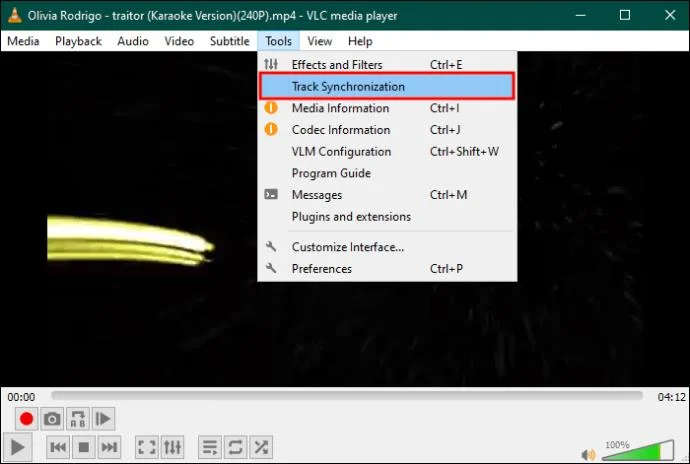
Task: Start recording with the red record button
Action: click(x=26, y=419)
